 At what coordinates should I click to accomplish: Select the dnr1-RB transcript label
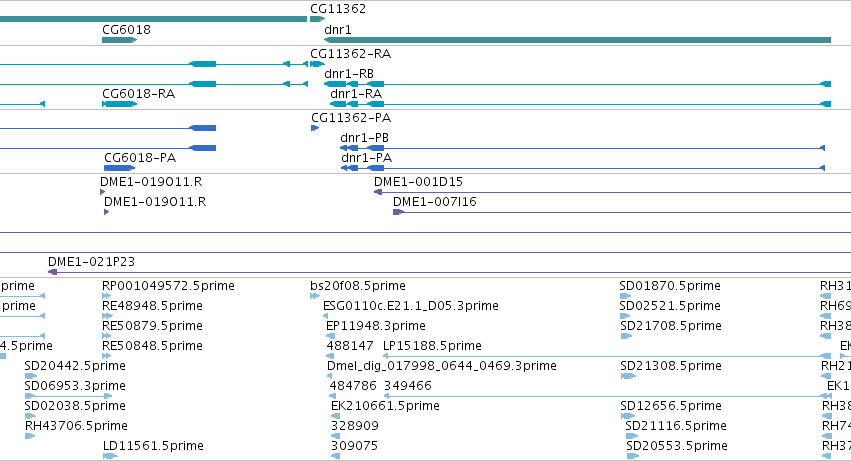tap(348, 73)
